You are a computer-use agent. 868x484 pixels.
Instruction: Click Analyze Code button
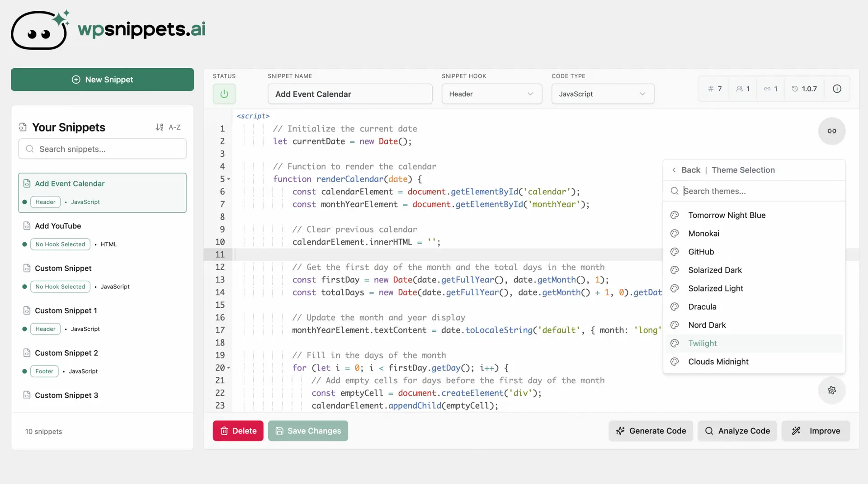[737, 431]
